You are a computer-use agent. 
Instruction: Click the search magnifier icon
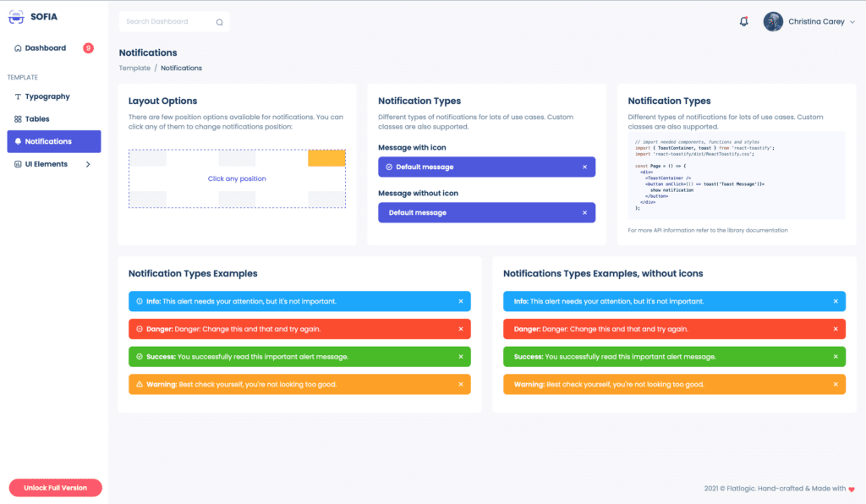tap(219, 22)
